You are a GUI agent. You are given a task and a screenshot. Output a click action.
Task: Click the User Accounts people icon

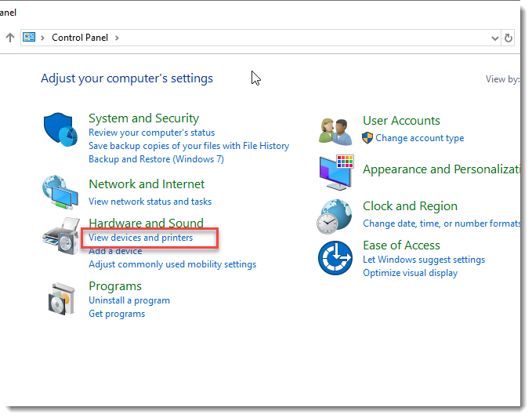click(337, 130)
